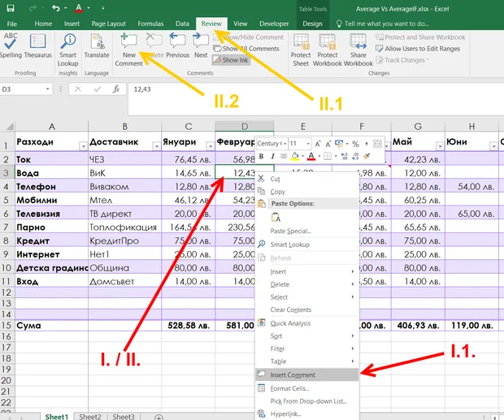Click the Tell me what you want to do box

[383, 24]
